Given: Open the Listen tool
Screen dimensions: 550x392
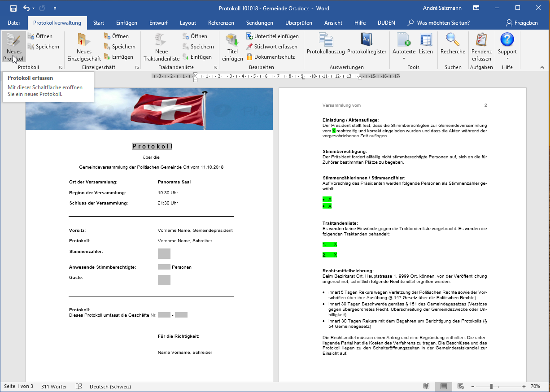Looking at the screenshot, I should click(x=426, y=44).
